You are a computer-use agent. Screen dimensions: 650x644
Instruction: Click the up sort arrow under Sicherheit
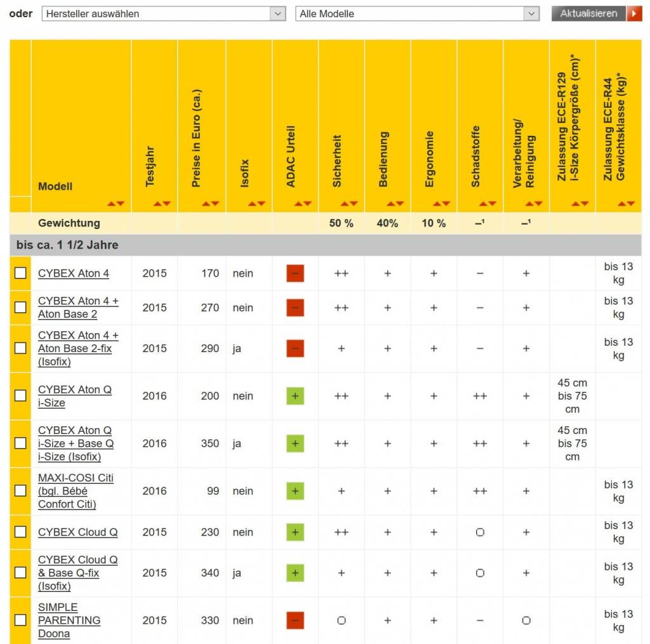pos(345,204)
